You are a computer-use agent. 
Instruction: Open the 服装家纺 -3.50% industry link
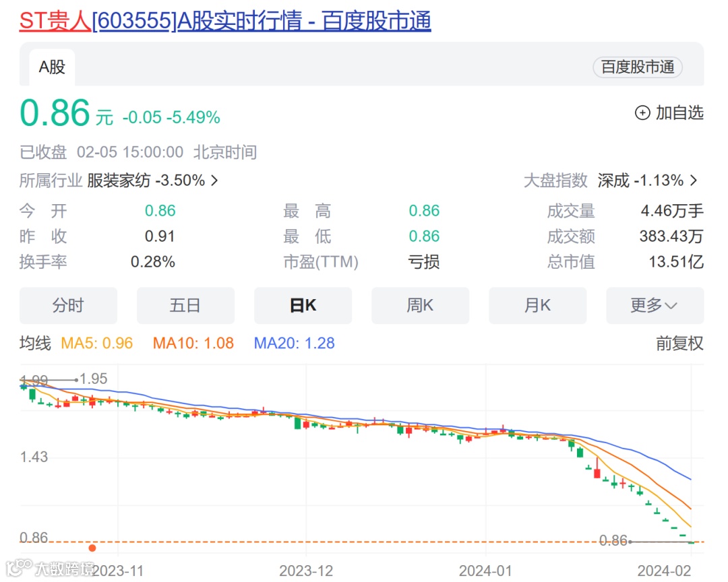[146, 180]
